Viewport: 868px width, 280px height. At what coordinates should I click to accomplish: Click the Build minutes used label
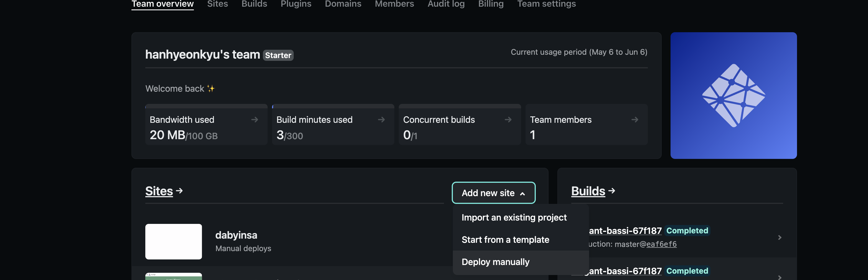tap(314, 120)
